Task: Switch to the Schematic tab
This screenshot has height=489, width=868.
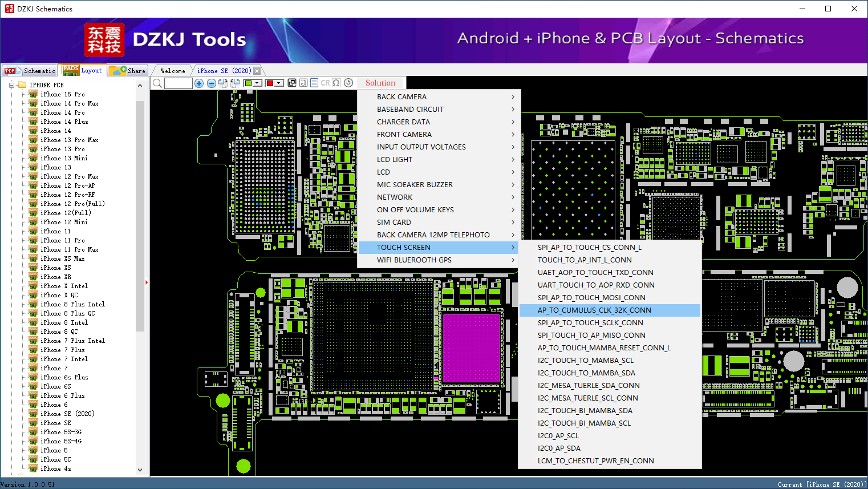Action: pos(30,71)
